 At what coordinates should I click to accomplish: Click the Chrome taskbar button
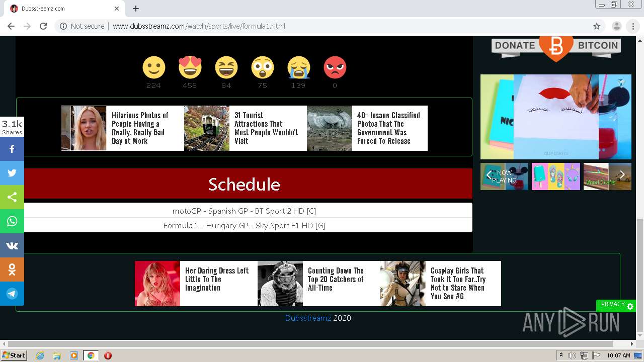91,355
